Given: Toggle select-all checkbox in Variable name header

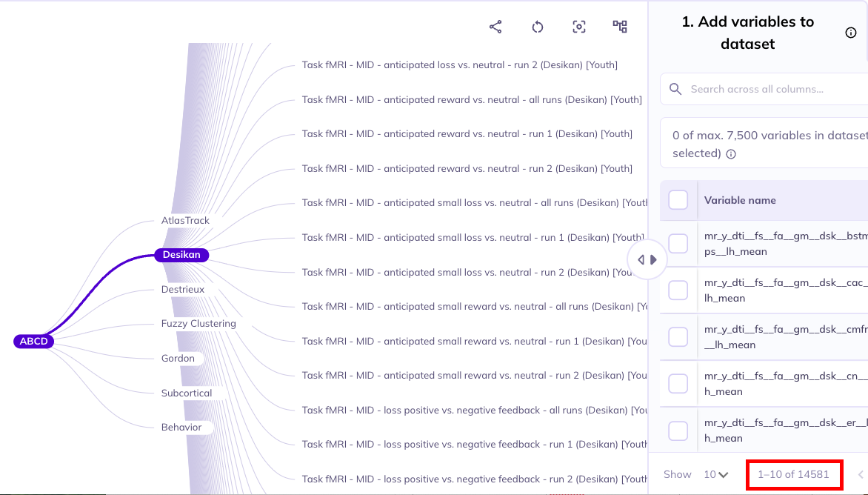Looking at the screenshot, I should (x=678, y=200).
